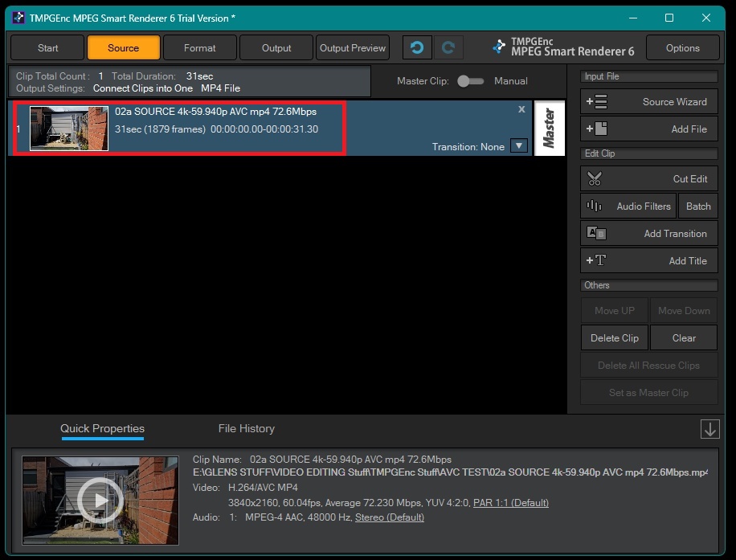The image size is (736, 560).
Task: Minimize the application window
Action: [633, 18]
